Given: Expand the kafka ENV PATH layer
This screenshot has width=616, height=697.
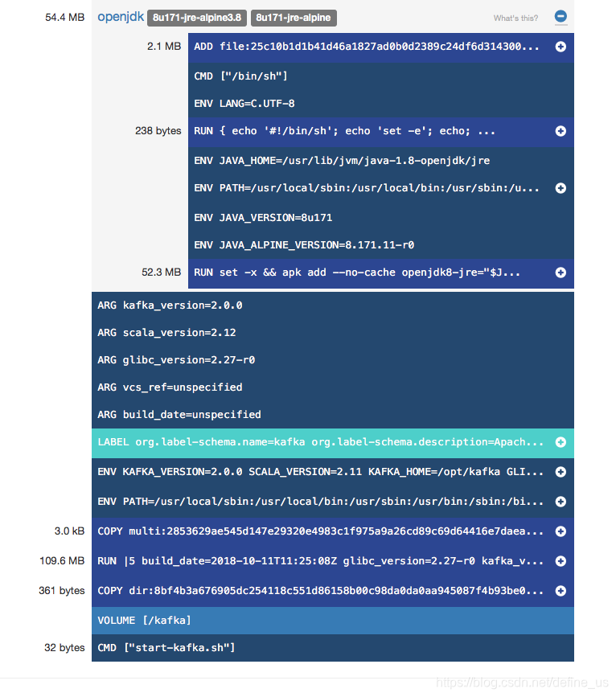Looking at the screenshot, I should click(x=561, y=502).
